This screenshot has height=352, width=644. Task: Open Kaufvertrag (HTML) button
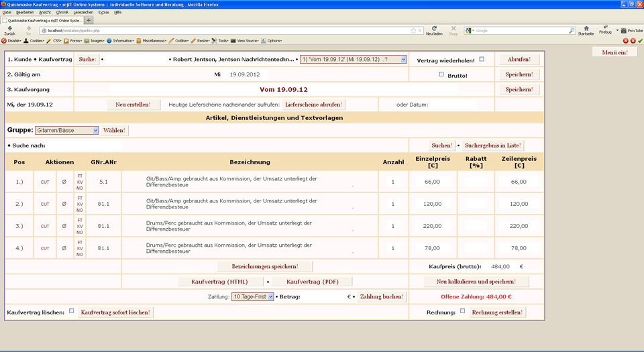(x=220, y=282)
